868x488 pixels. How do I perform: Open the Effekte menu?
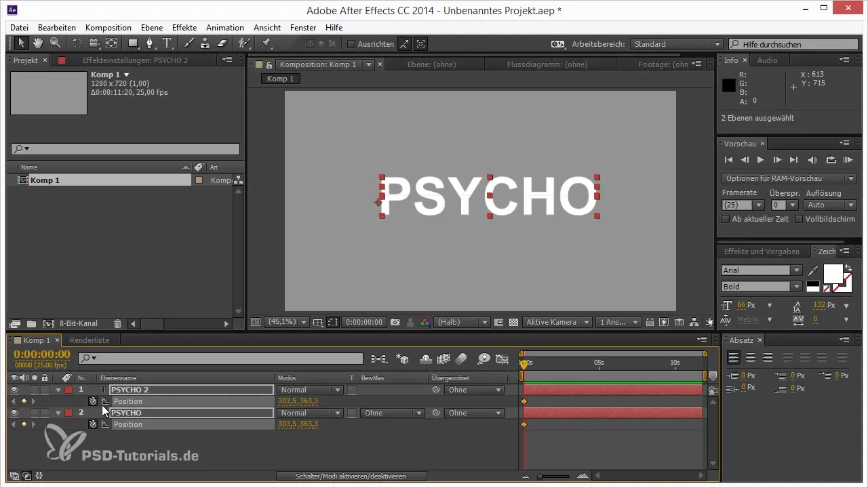[x=184, y=28]
